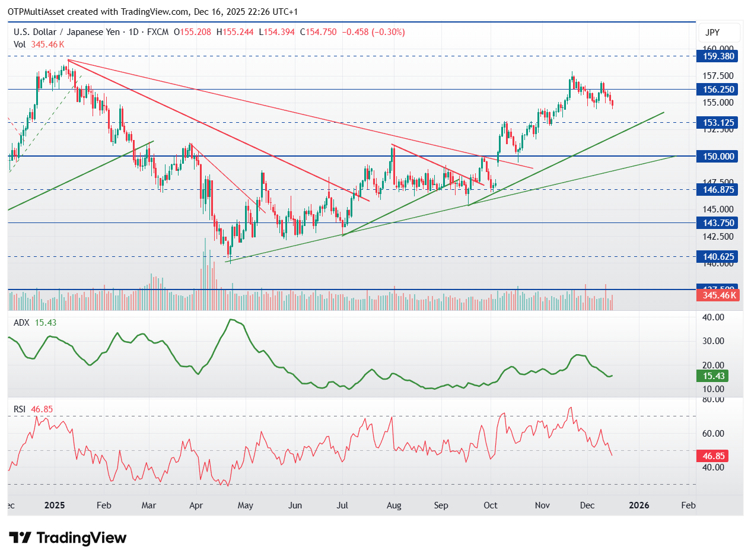Select the 2025 label on time axis
Viewport: 751px width, 560px height.
(55, 505)
